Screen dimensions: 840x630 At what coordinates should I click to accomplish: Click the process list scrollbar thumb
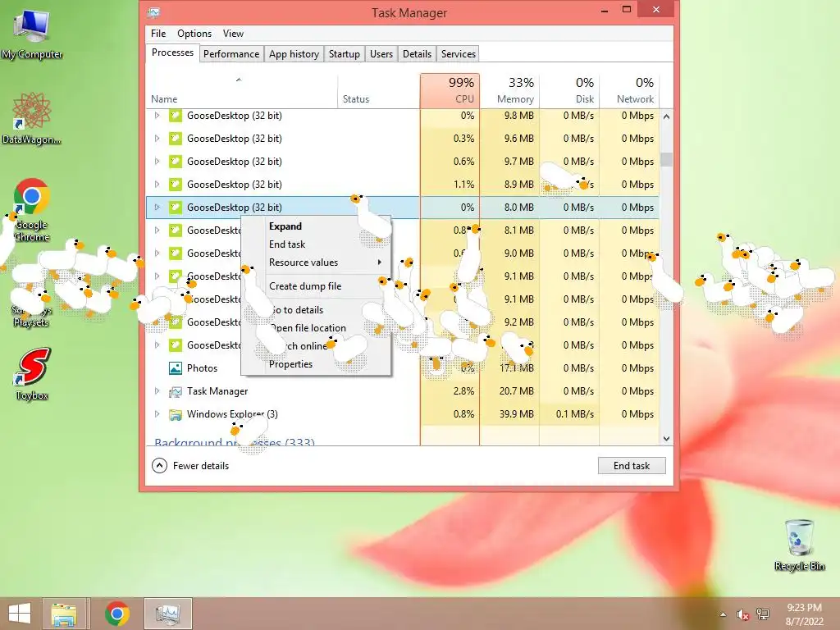coord(666,160)
